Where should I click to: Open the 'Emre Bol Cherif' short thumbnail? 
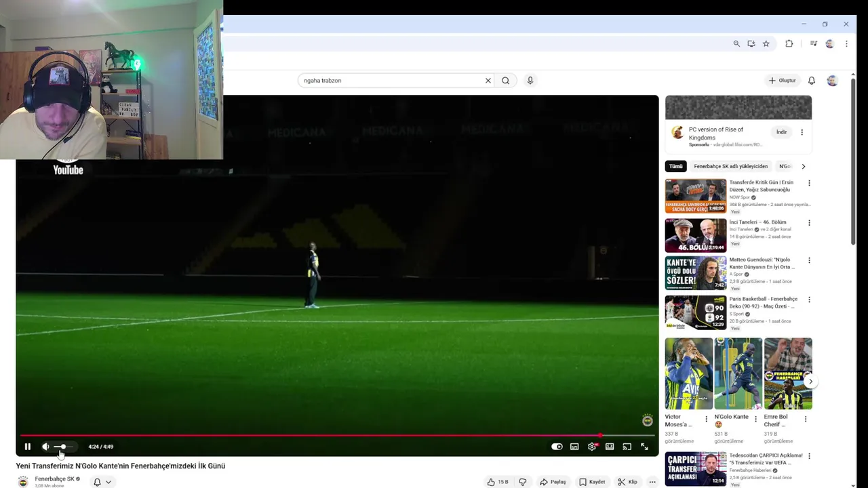pos(788,373)
